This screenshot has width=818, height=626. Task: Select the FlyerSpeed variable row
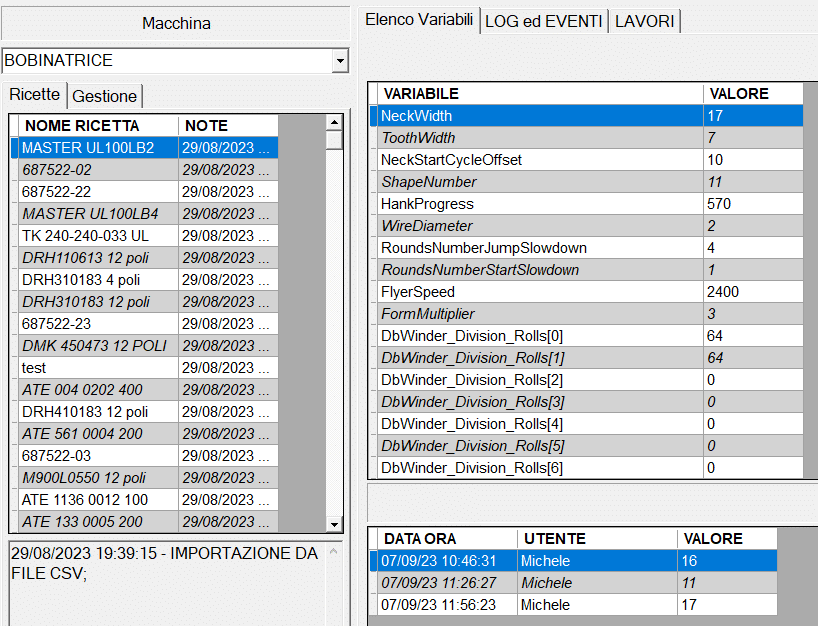[x=418, y=292]
